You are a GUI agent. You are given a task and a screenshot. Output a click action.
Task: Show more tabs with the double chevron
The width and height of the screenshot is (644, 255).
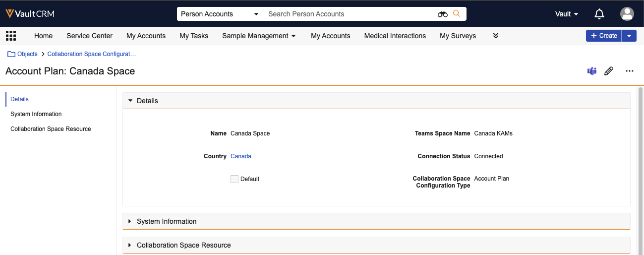pyautogui.click(x=495, y=36)
